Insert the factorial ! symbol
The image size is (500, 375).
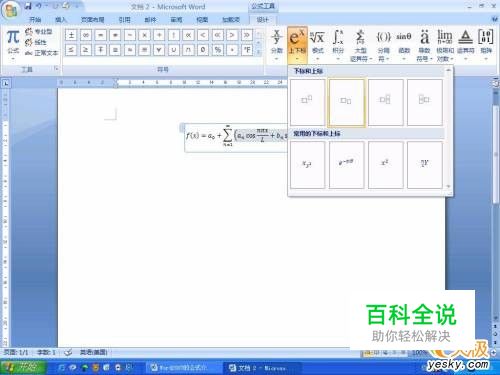click(x=174, y=35)
